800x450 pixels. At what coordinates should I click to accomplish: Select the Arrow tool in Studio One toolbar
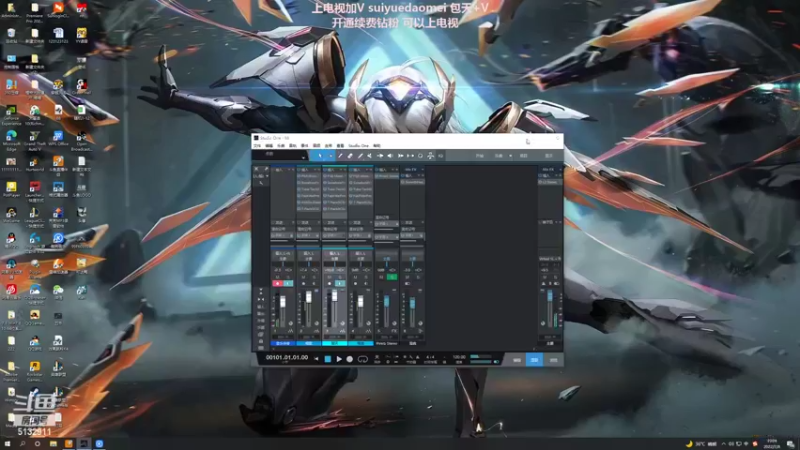point(320,156)
